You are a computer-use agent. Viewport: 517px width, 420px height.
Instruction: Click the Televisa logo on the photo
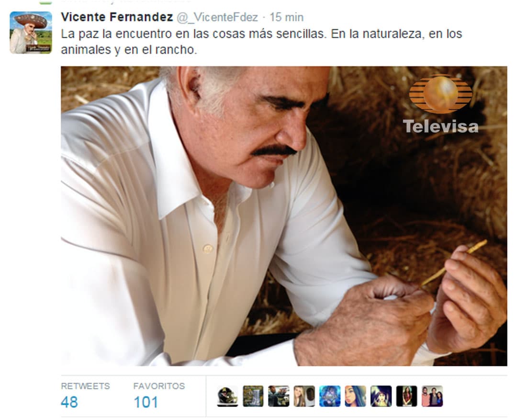[440, 104]
